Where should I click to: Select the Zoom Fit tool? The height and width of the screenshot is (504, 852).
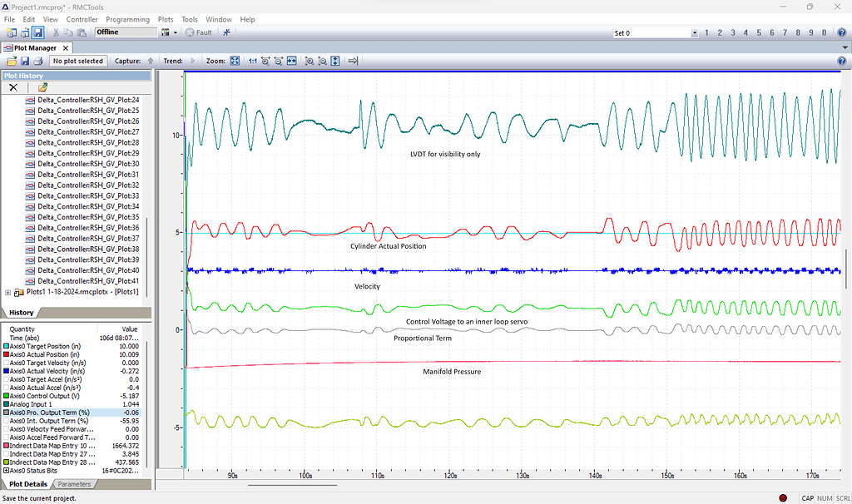point(234,61)
